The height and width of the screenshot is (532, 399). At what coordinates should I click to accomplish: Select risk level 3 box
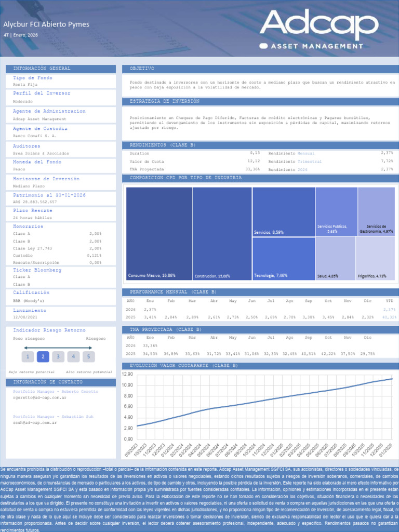58,356
